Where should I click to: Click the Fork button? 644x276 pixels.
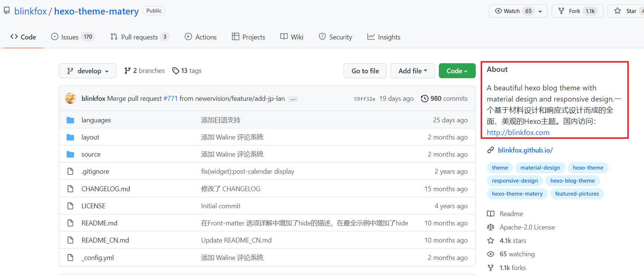click(x=577, y=11)
